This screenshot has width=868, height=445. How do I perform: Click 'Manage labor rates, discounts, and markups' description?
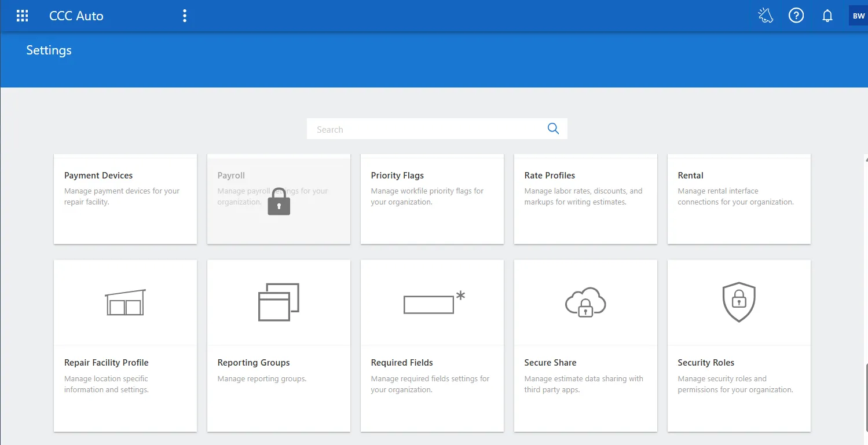click(x=584, y=196)
